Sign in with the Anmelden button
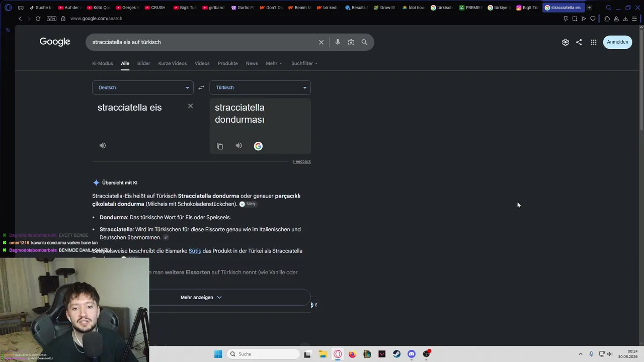The image size is (644, 362). pos(617,42)
